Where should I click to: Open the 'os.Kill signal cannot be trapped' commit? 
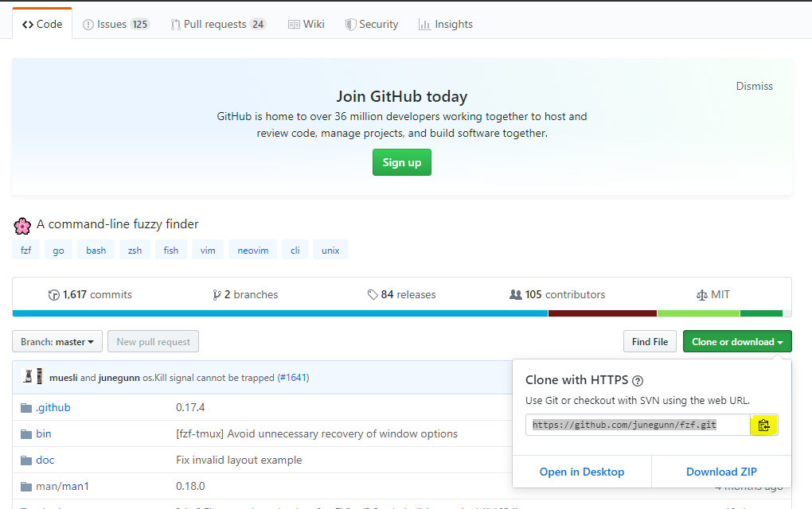click(209, 378)
